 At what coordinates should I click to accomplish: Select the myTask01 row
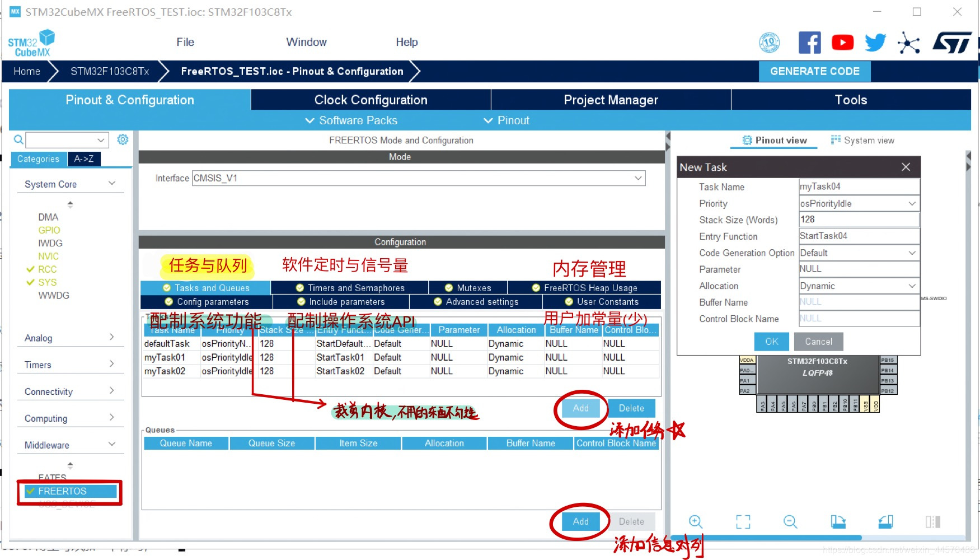click(x=401, y=357)
